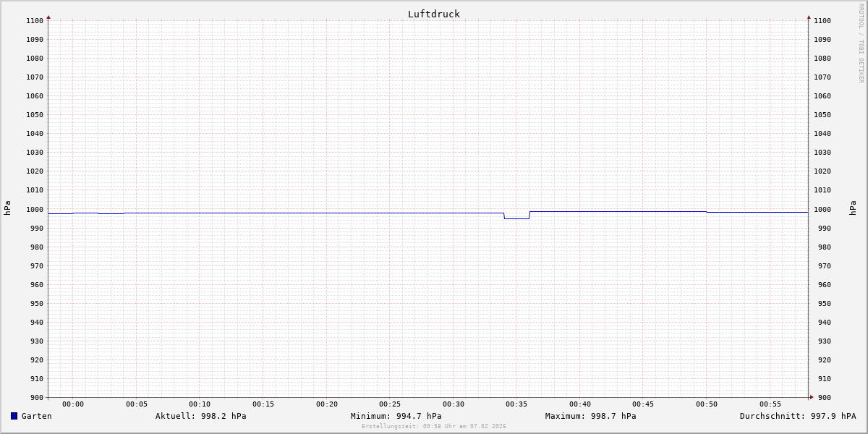Click the Durchschnitt: 997.9 hPA value
The image size is (868, 434).
pos(797,416)
